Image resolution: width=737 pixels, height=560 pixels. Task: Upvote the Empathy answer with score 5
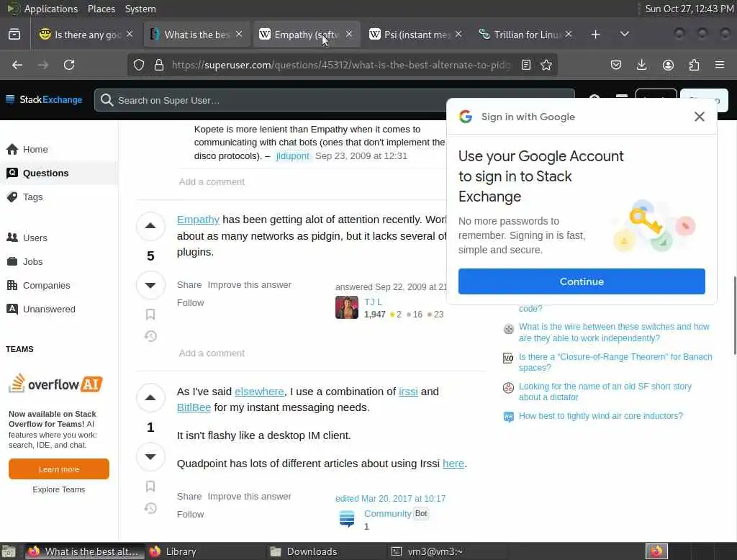(x=150, y=226)
